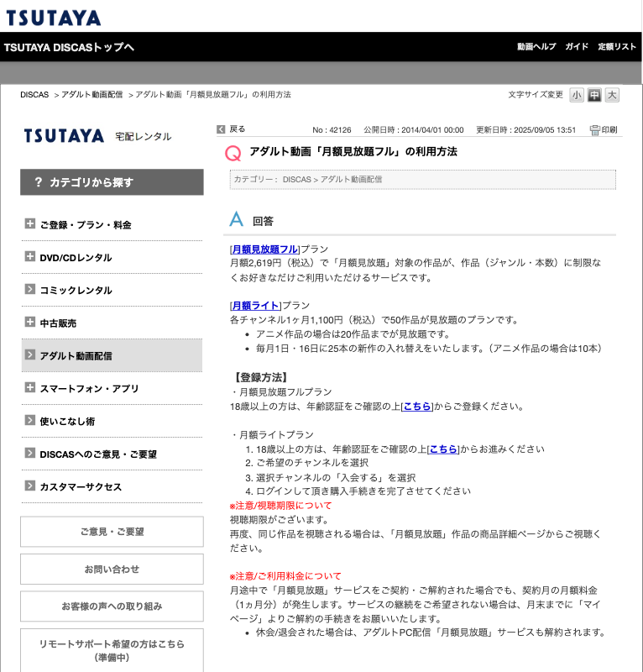Click the お問い合わせ button

112,570
